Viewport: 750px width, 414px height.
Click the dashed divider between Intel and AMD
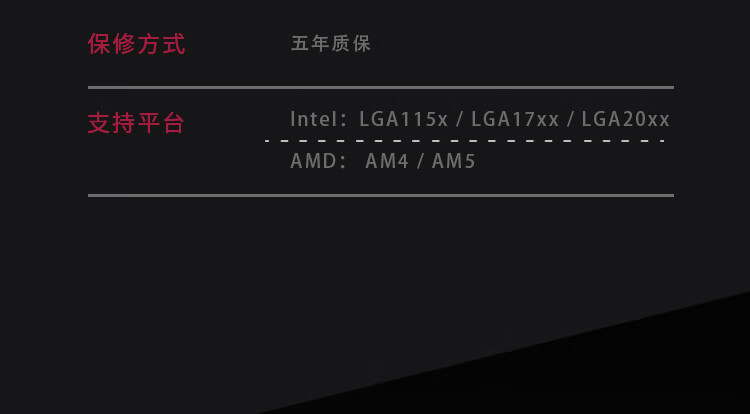coord(464,141)
